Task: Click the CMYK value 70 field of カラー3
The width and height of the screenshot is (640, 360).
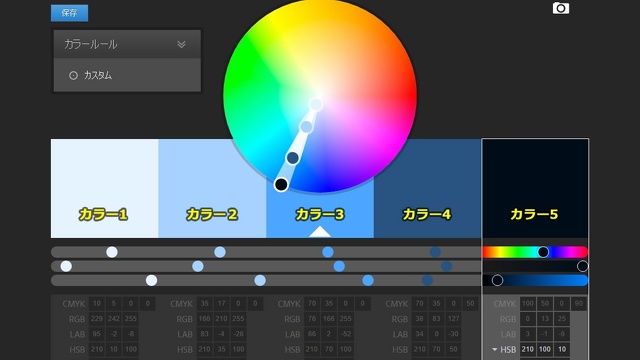Action: click(312, 304)
